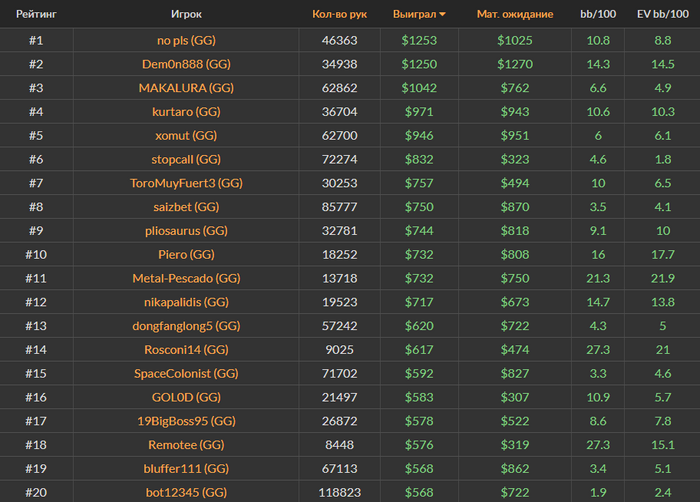Click the Игрок column header
Screen dimensions: 700x502
tap(186, 15)
